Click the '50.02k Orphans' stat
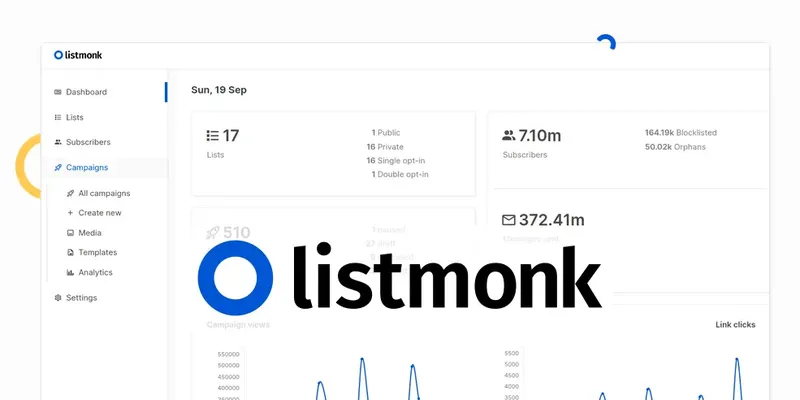This screenshot has height=400, width=800. pyautogui.click(x=675, y=147)
